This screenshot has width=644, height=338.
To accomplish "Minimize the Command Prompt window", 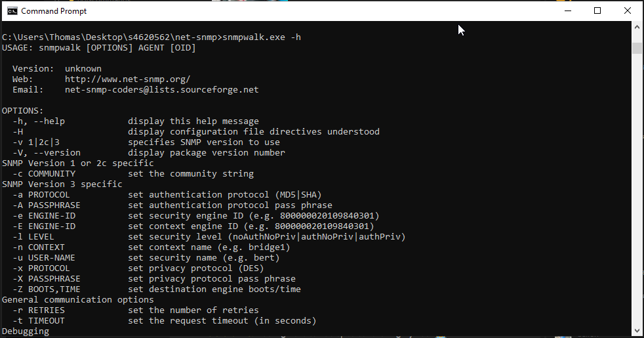I will pos(567,11).
